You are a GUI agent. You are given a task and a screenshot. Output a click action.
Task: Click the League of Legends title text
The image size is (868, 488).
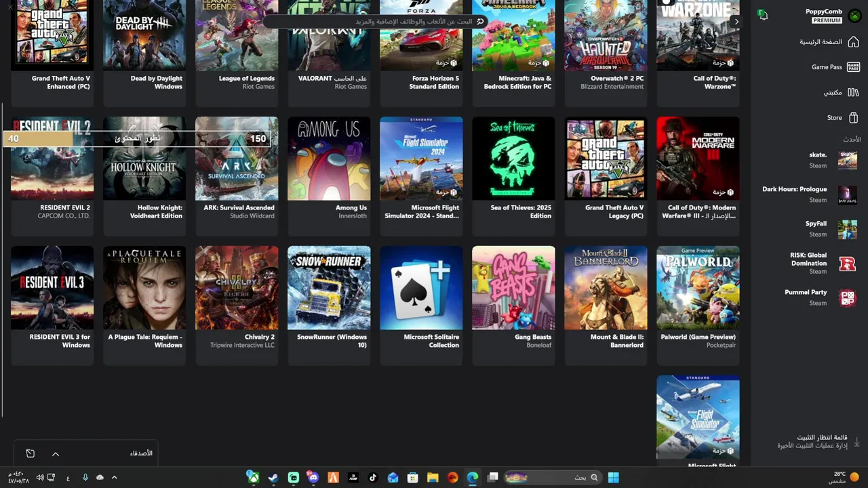pos(246,79)
